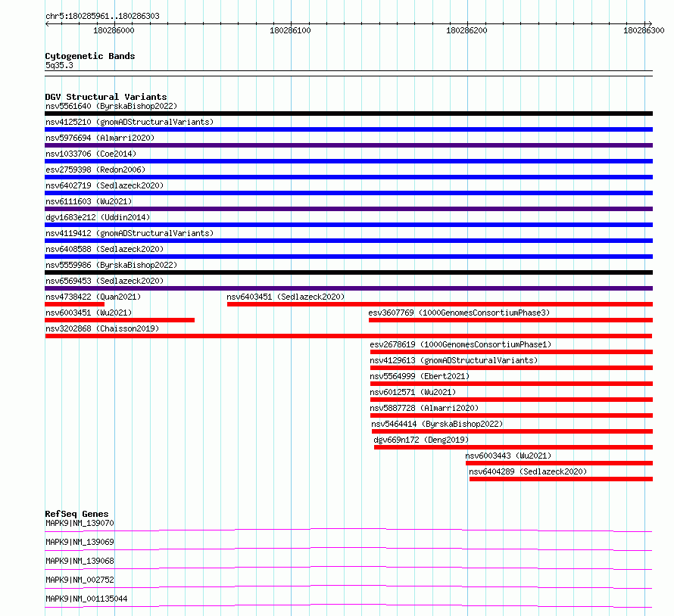Screen dimensions: 674x616
Task: Click the nsv1033706 (Coe2014) label
Action: pyautogui.click(x=91, y=154)
